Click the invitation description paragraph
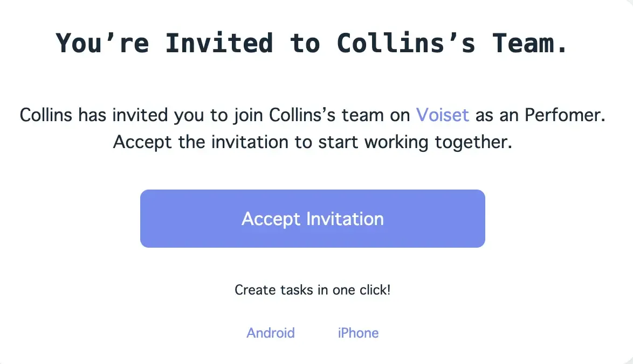633x364 pixels. point(313,128)
